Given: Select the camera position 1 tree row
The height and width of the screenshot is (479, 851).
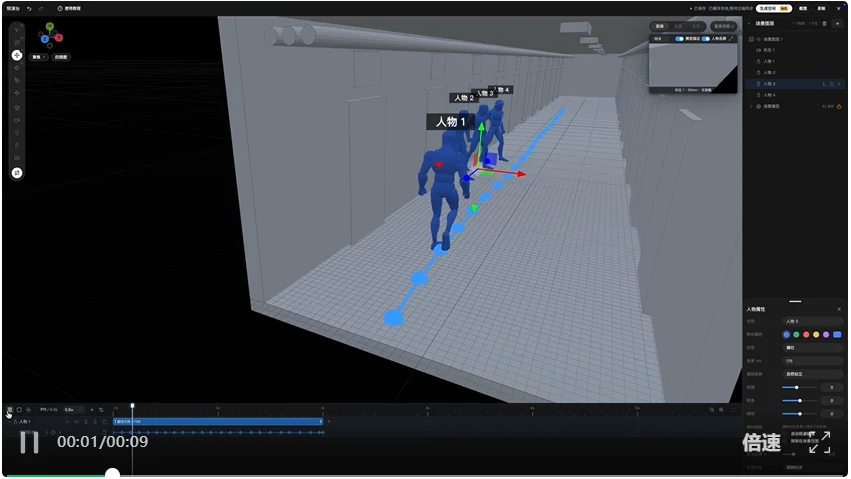Looking at the screenshot, I should point(769,50).
